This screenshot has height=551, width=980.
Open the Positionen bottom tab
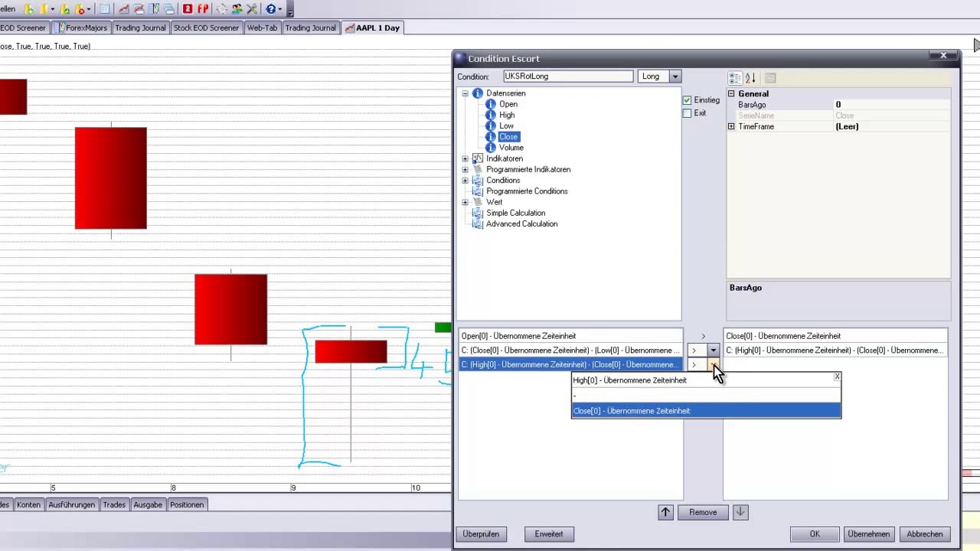click(187, 504)
